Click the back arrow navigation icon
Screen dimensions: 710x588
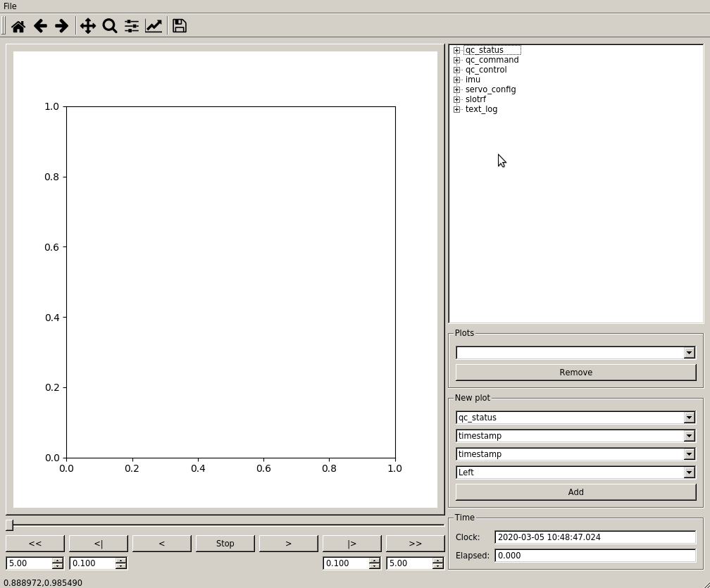[x=40, y=25]
